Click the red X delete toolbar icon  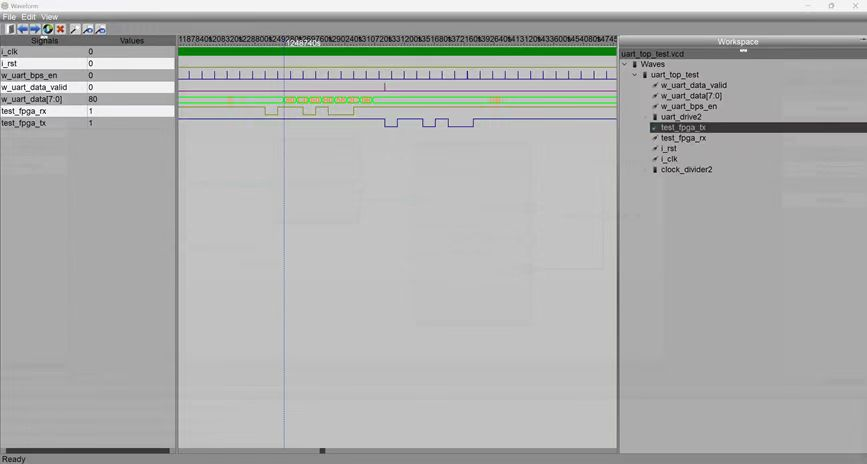61,29
